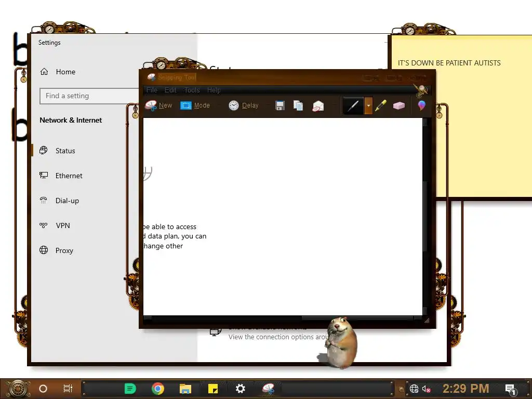Open the Action Center notification icon

tap(511, 389)
